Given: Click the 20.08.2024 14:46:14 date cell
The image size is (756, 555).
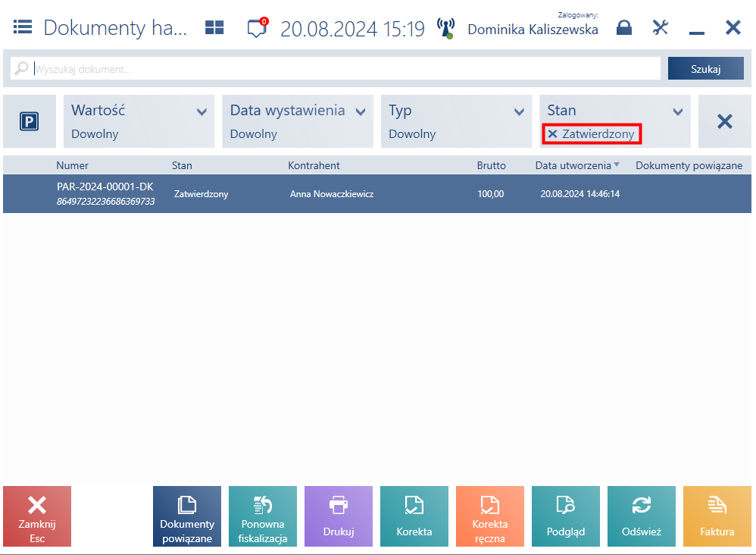Looking at the screenshot, I should tap(580, 194).
